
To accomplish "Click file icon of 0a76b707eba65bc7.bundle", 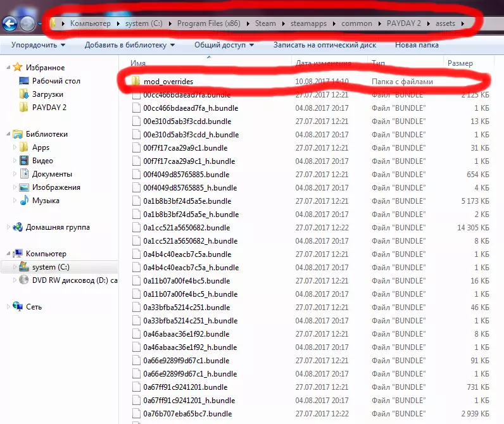I will point(136,413).
